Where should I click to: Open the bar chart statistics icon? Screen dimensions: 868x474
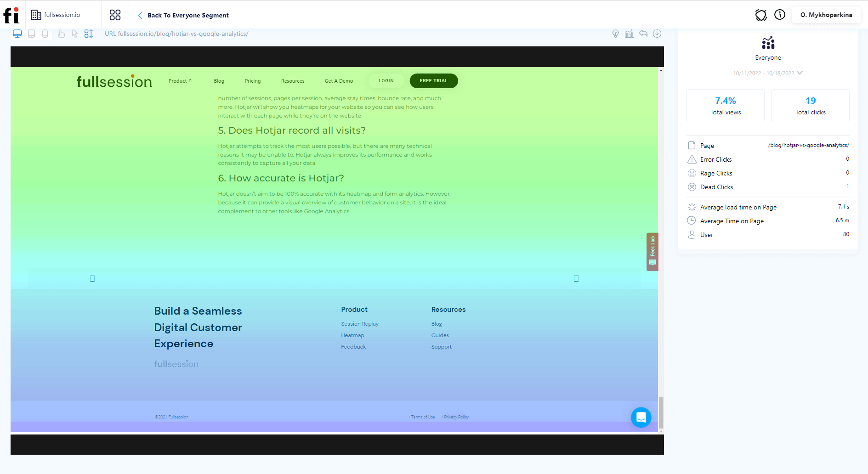click(629, 34)
